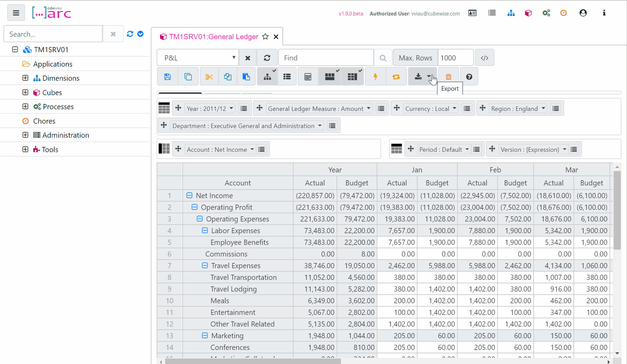The height and width of the screenshot is (364, 627).
Task: Click the paste clipboard icon
Action: [246, 77]
